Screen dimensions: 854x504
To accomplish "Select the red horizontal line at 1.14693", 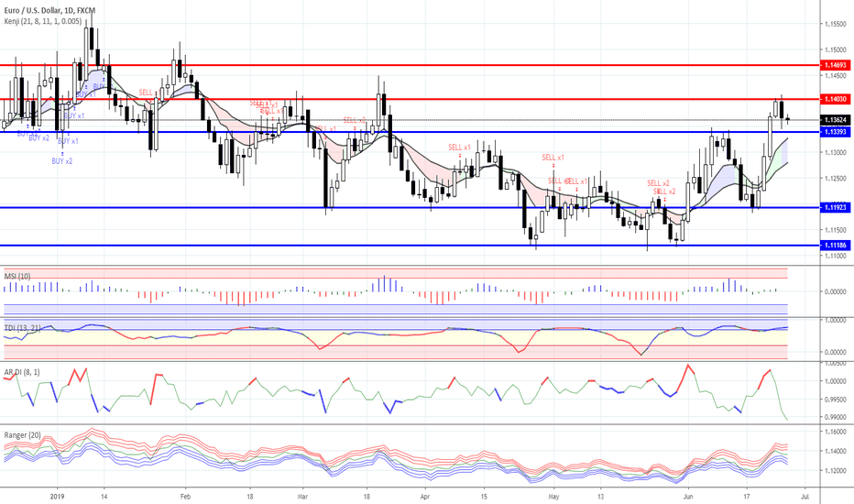I will (x=410, y=65).
